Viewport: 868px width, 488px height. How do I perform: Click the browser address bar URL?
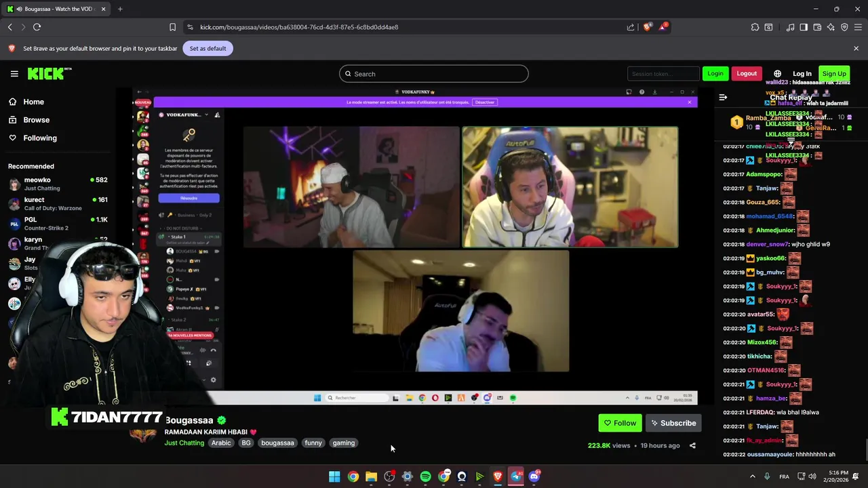299,27
